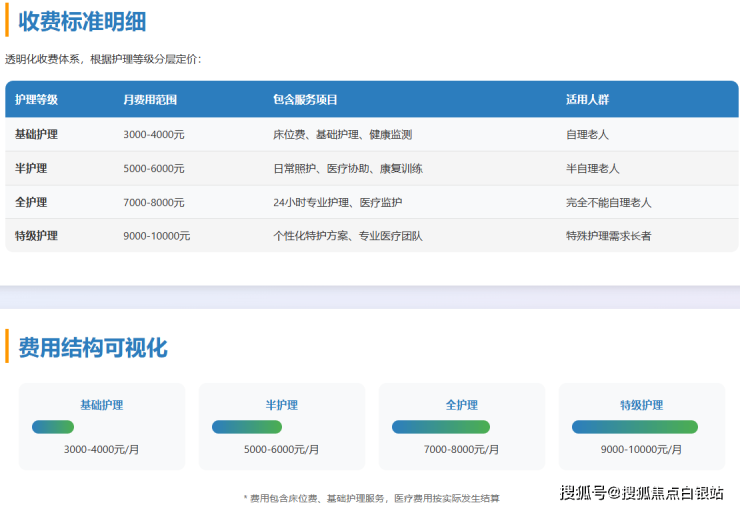The width and height of the screenshot is (740, 509).
Task: Select the 特级护理 row label in table
Action: [x=37, y=236]
